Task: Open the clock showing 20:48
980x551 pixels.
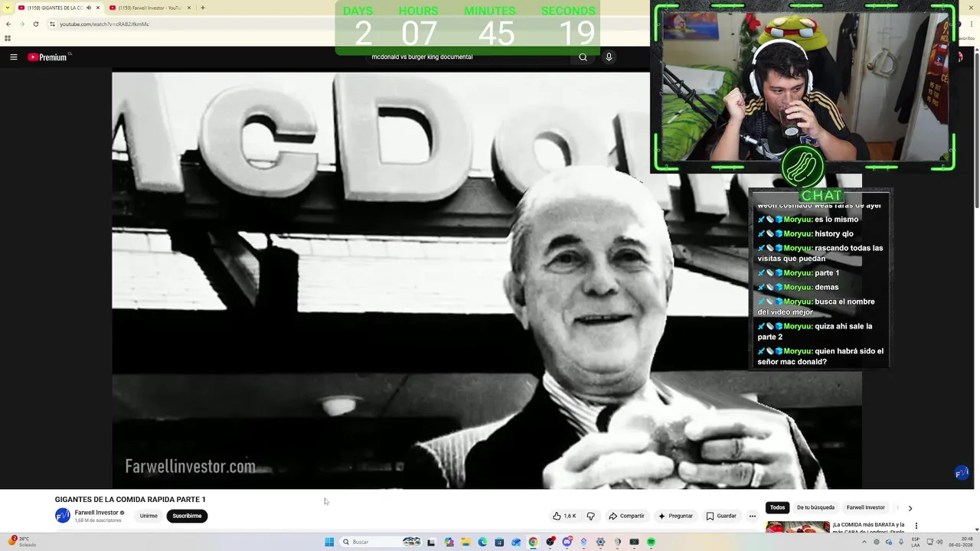Action: [x=962, y=542]
